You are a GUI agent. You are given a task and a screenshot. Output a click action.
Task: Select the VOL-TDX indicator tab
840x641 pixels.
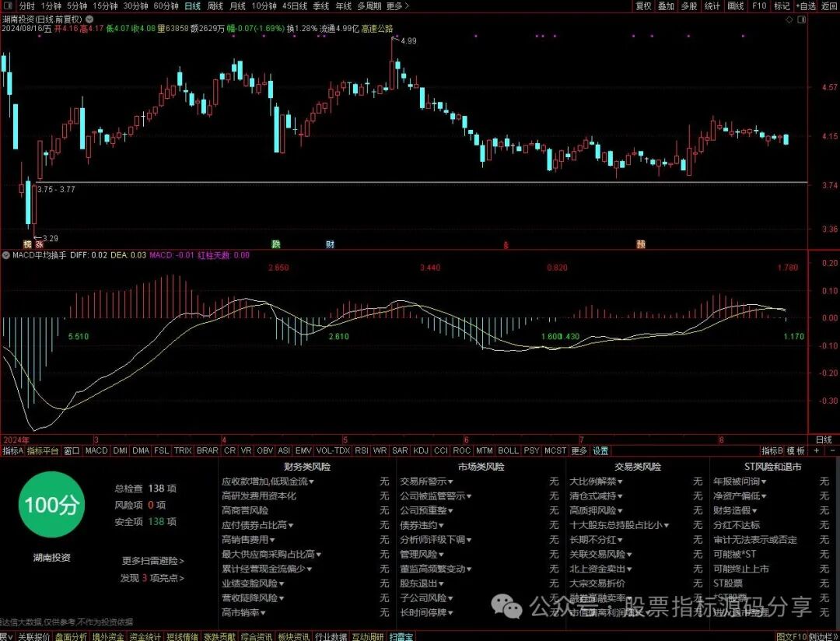coord(333,450)
